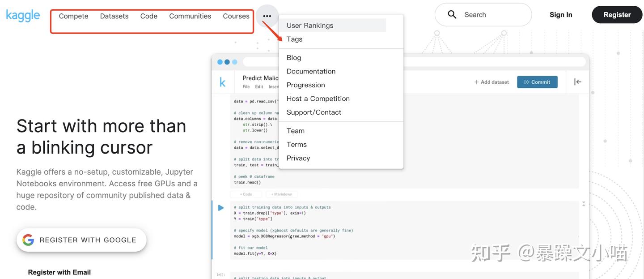Viewport: 644px width, 279px height.
Task: Open the Compete nav item
Action: pos(73,16)
